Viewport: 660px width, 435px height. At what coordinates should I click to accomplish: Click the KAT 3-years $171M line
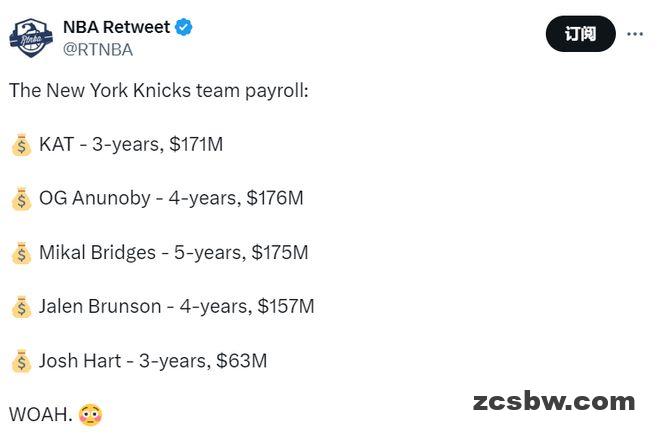[x=131, y=144]
